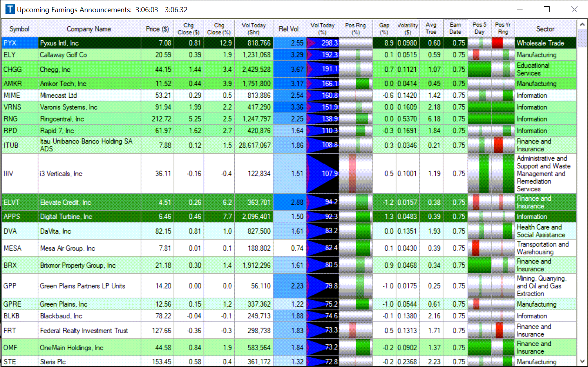This screenshot has height=367, width=588.
Task: Click the Pos Rng (%) column header
Action: tap(356, 29)
